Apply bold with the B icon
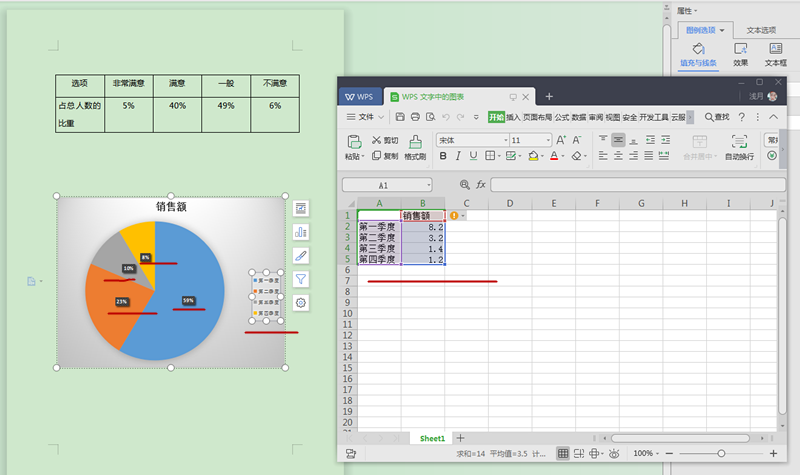This screenshot has width=800, height=475. [x=444, y=156]
